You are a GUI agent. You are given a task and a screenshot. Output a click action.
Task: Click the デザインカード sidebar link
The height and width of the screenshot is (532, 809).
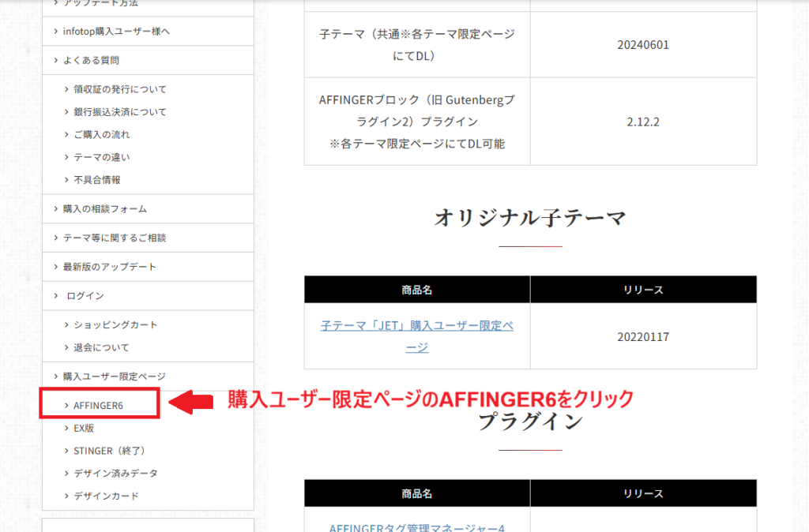click(106, 496)
